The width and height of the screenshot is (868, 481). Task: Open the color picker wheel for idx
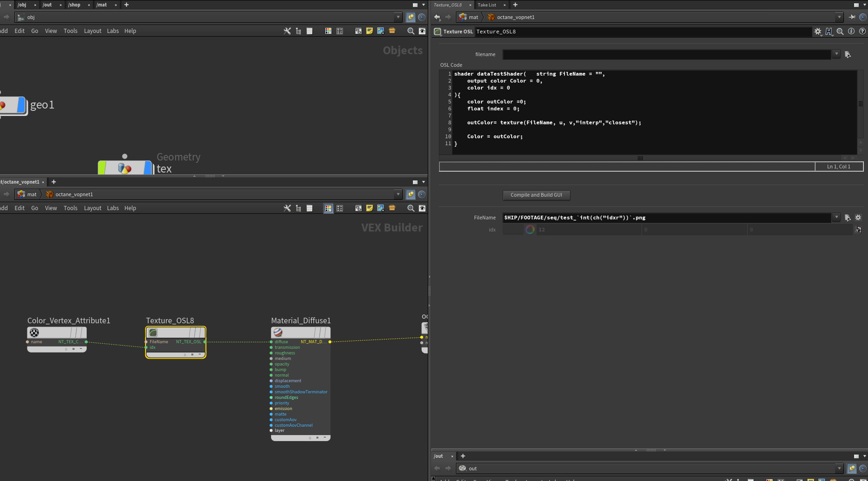(530, 230)
